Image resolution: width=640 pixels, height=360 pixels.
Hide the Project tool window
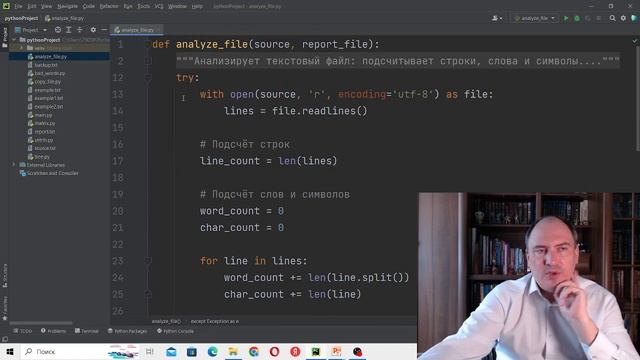[x=104, y=30]
